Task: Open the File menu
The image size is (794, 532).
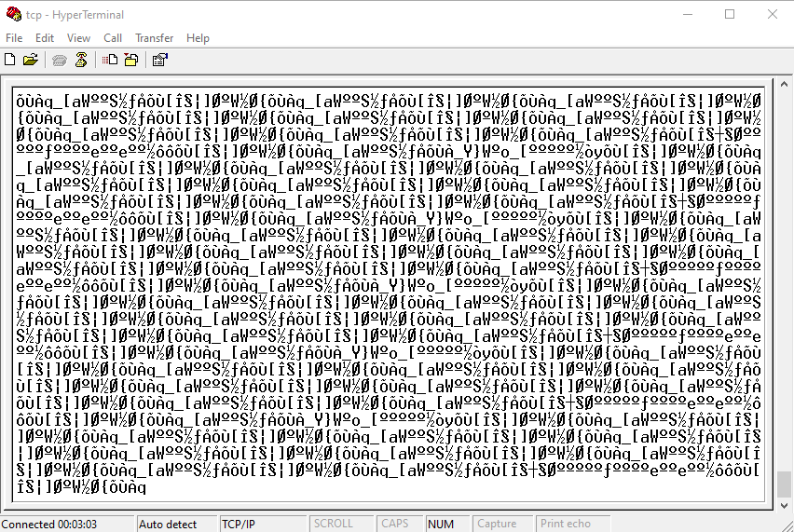Action: (14, 38)
